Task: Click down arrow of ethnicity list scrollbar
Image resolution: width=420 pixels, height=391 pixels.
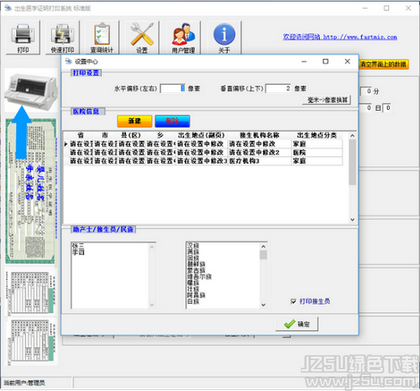Action: (x=263, y=305)
